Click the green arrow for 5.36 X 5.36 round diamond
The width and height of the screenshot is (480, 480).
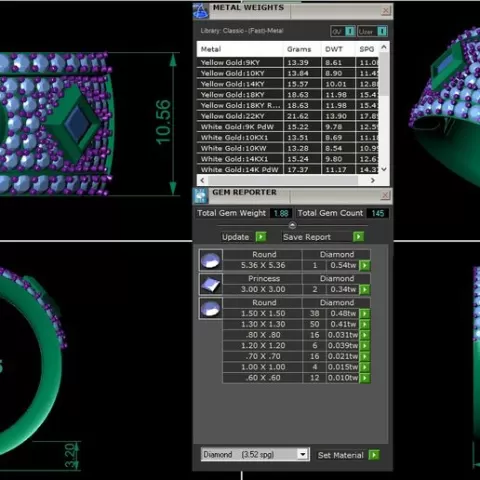click(x=365, y=265)
